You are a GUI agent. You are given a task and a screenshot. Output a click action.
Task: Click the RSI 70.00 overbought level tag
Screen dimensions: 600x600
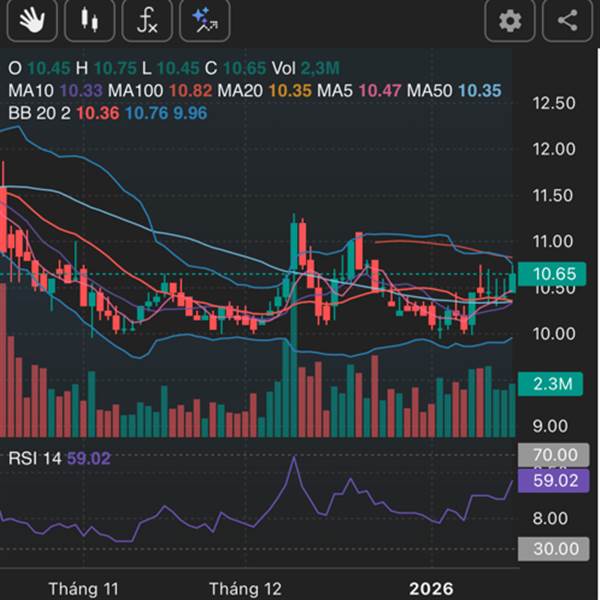tap(553, 455)
